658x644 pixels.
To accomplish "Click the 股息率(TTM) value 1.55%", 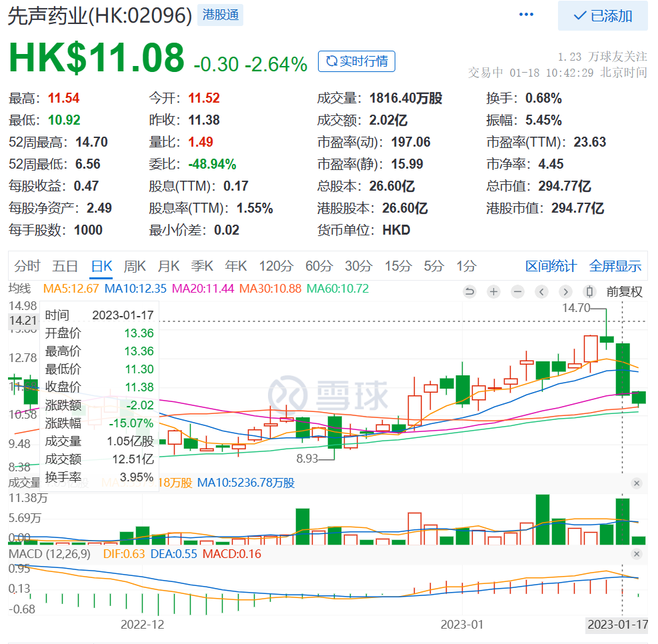I will tap(255, 208).
